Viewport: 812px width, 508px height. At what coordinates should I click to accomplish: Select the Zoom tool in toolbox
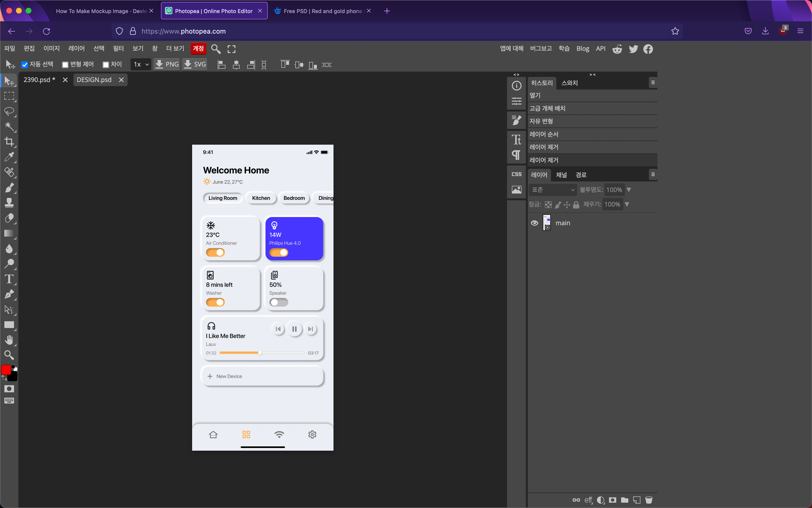[x=9, y=355]
